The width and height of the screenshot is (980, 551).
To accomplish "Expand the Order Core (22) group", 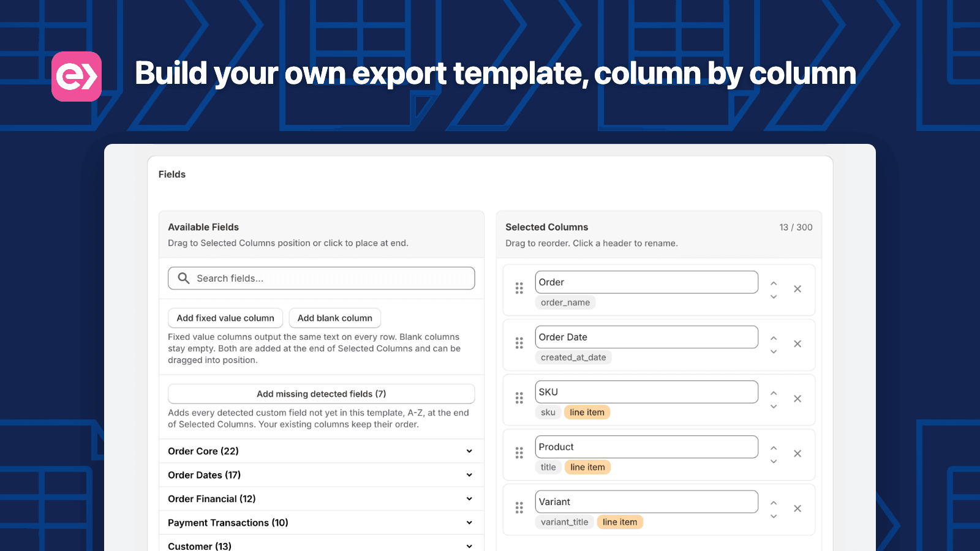I will click(x=321, y=451).
